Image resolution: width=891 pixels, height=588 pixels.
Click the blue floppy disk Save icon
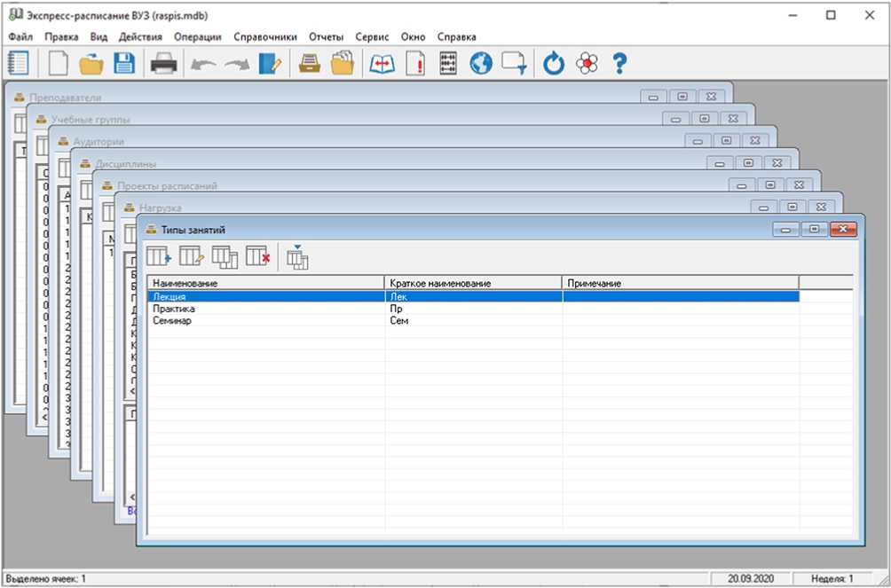tap(123, 64)
